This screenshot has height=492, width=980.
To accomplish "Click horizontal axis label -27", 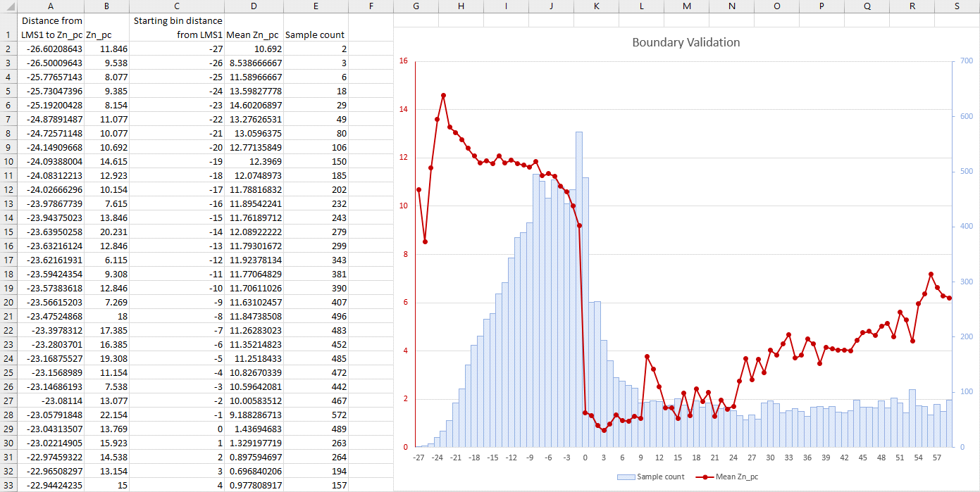I will pos(418,458).
